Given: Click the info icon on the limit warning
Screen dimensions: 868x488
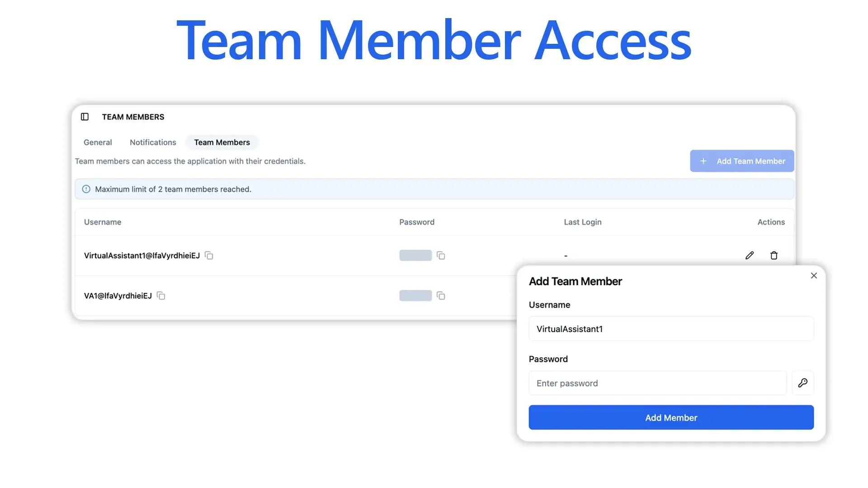Looking at the screenshot, I should [x=86, y=189].
